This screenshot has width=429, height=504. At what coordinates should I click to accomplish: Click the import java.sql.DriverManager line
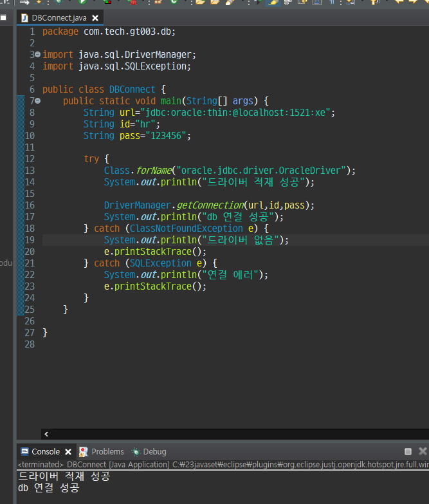pyautogui.click(x=119, y=55)
